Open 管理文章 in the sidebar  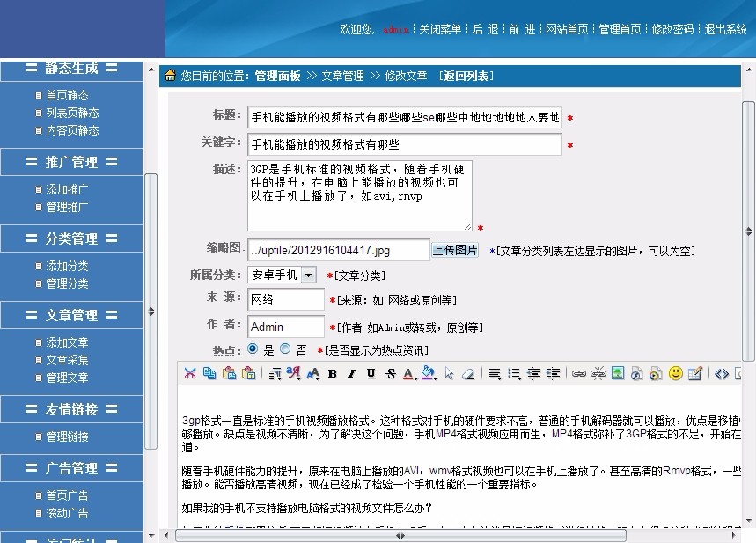(67, 378)
